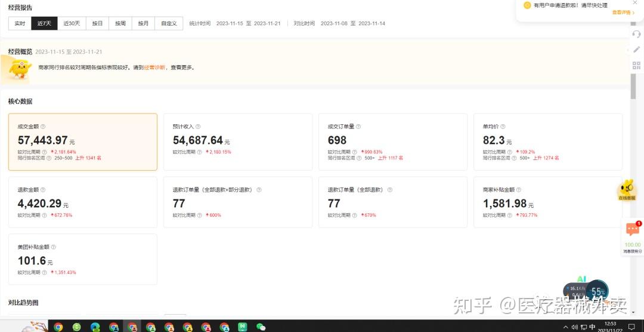Open help icon beside 商家补贴金额 label
Screen dimensions: 644x332
click(519, 190)
